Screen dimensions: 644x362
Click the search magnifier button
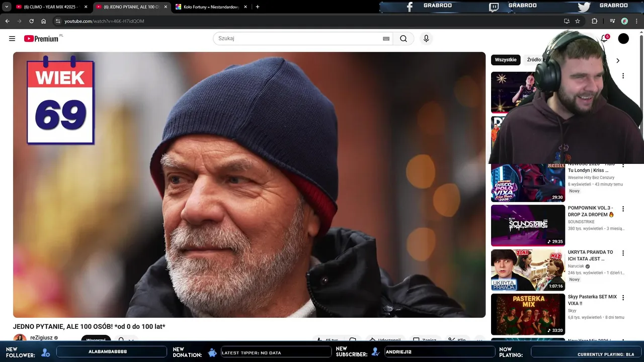tap(404, 39)
